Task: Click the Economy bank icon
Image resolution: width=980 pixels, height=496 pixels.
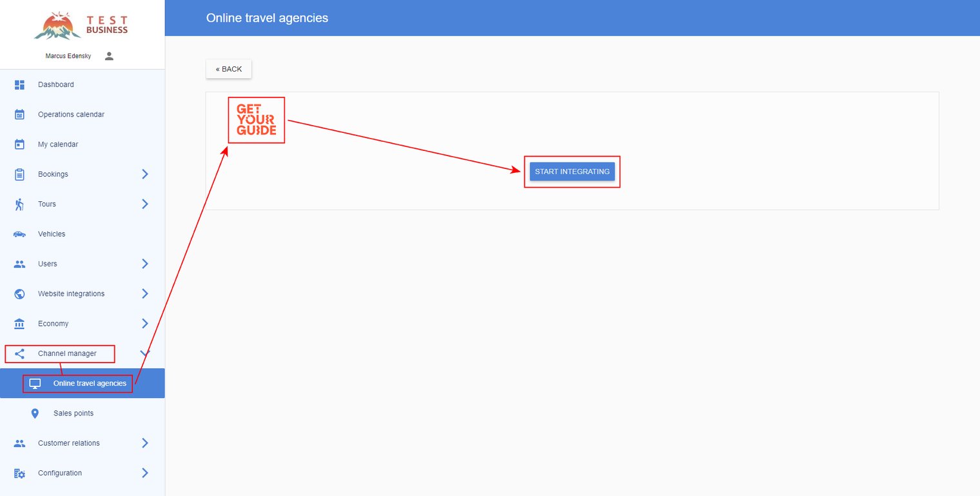Action: click(x=19, y=323)
